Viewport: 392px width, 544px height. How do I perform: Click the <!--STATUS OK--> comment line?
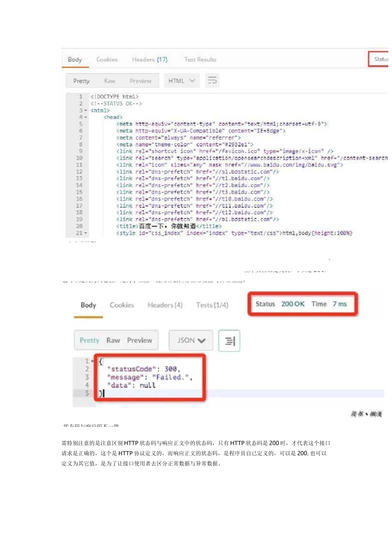116,104
